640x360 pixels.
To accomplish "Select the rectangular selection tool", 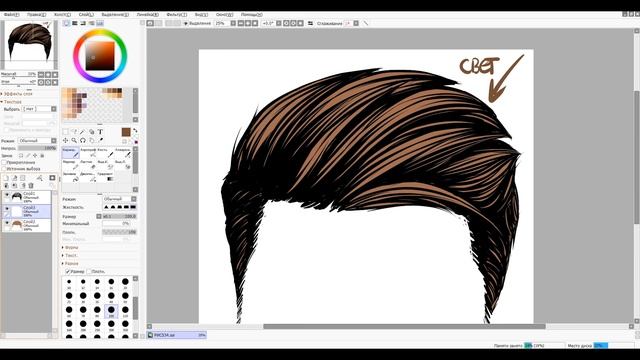I will tap(66, 132).
